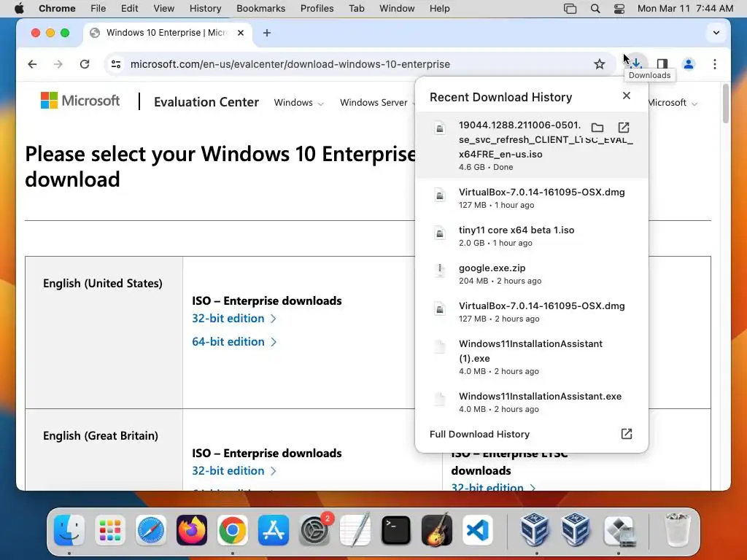Screen dimensions: 747x560
Task: Open the Profiles menu
Action: point(317,8)
